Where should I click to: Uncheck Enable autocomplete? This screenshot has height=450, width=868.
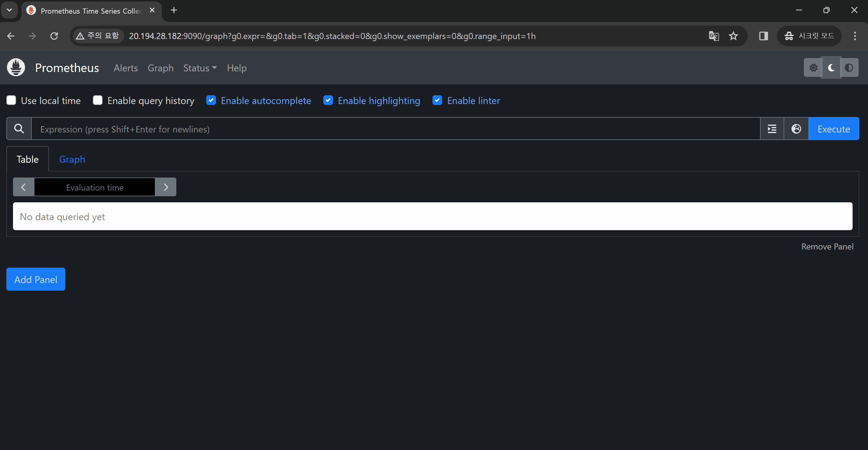(211, 100)
